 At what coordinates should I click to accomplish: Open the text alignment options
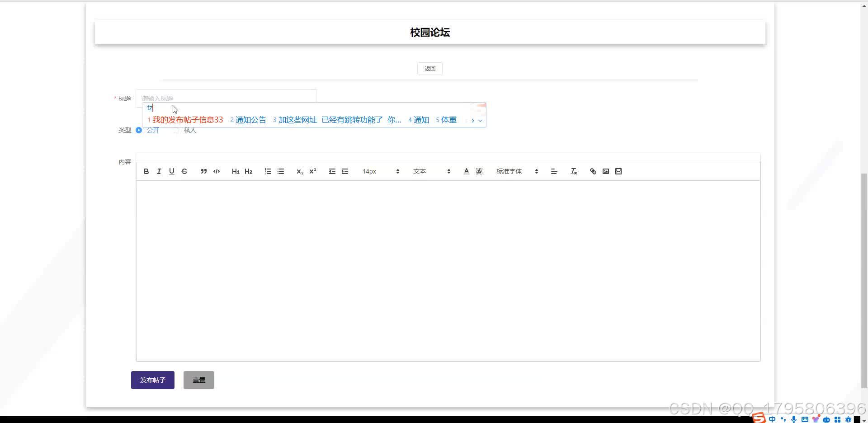click(554, 171)
